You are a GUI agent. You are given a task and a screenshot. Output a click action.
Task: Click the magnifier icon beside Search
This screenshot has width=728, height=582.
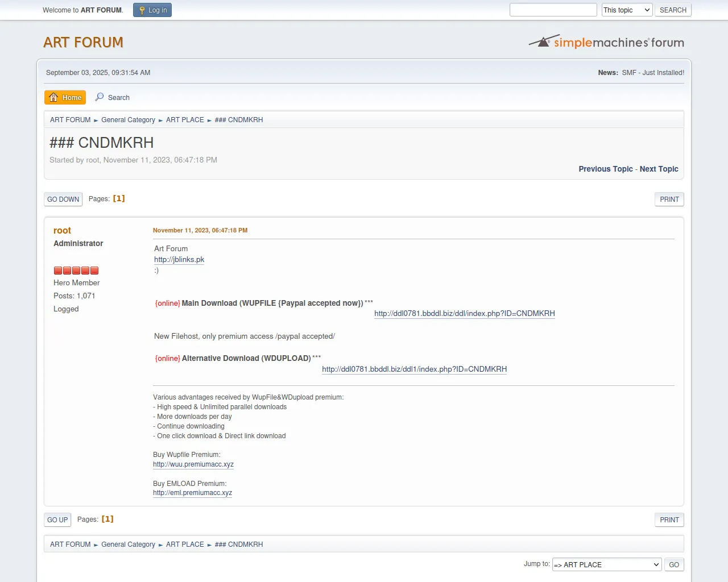pyautogui.click(x=100, y=97)
